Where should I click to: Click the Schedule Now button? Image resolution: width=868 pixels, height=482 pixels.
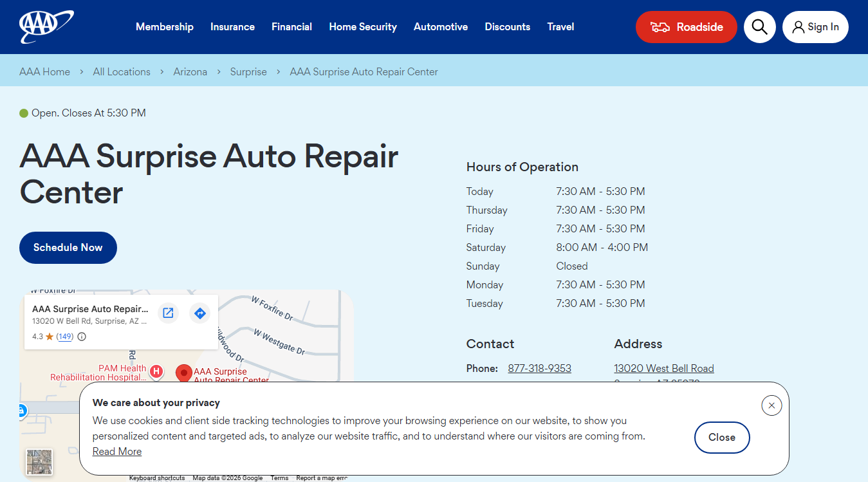point(68,248)
